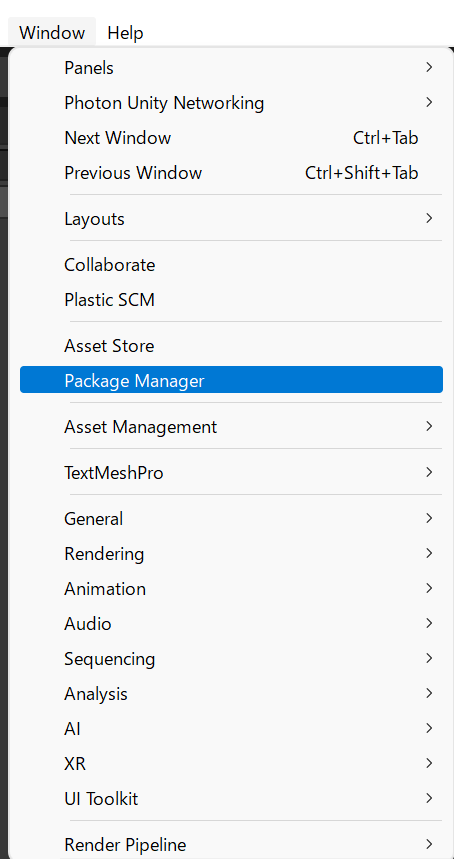Select Previous Window entry
The height and width of the screenshot is (859, 454).
pyautogui.click(x=231, y=173)
